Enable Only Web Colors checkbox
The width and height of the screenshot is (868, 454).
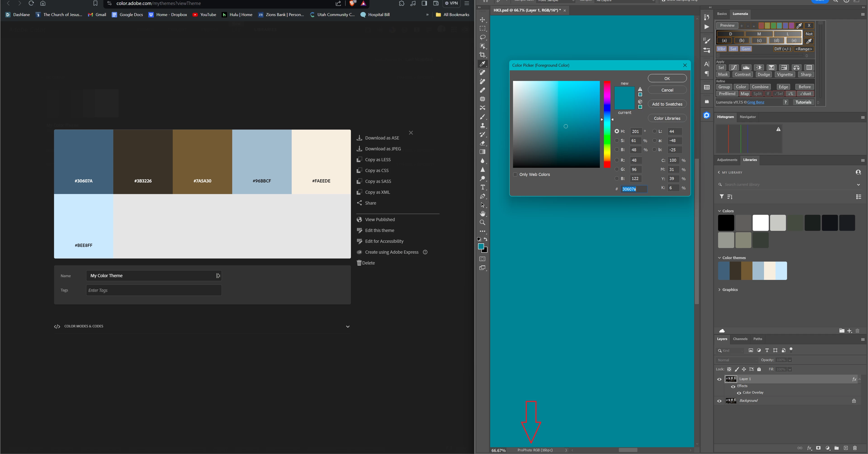(515, 175)
